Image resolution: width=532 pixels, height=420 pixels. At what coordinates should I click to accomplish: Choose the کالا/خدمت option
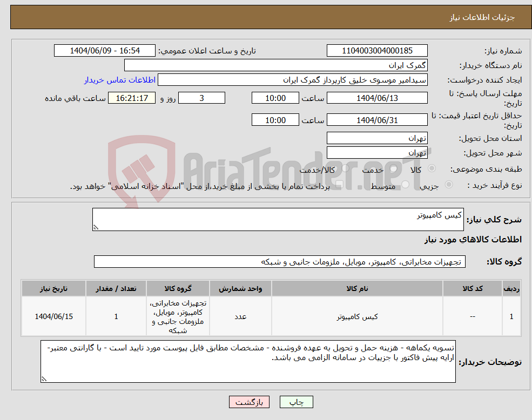tap(346, 170)
